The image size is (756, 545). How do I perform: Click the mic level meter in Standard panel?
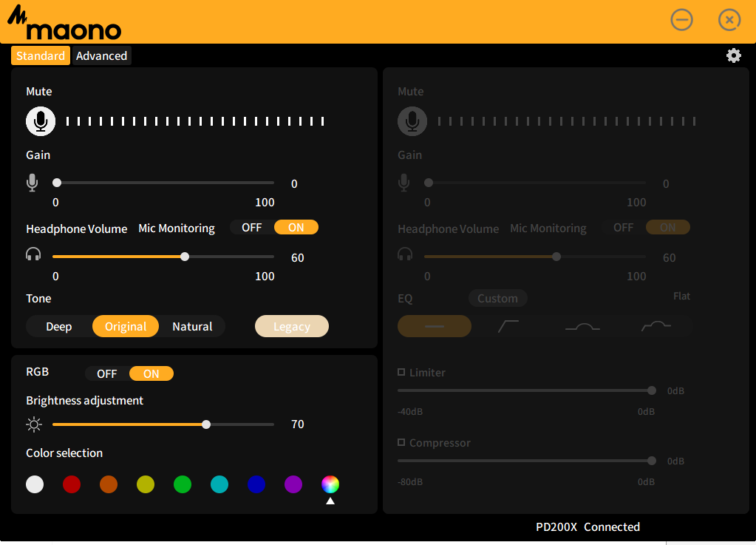pyautogui.click(x=195, y=121)
